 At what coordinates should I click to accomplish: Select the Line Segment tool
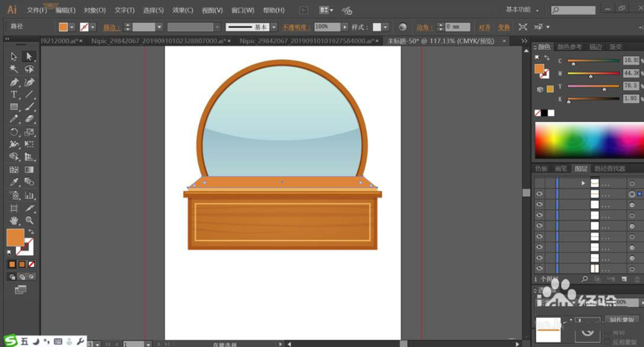29,95
